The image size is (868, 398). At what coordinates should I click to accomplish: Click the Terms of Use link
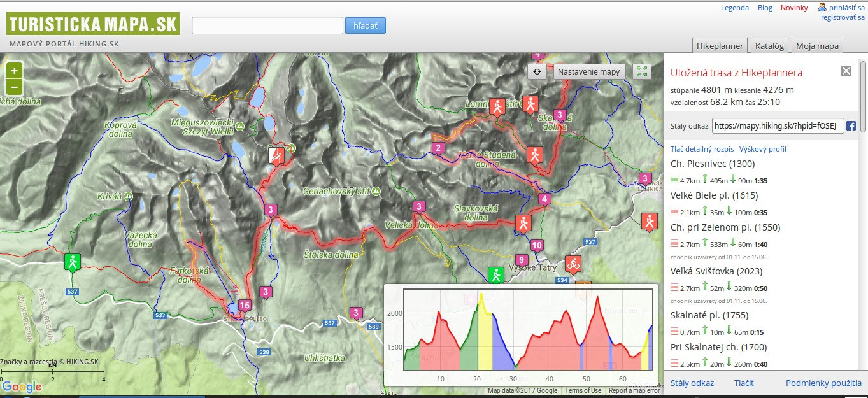click(x=583, y=390)
